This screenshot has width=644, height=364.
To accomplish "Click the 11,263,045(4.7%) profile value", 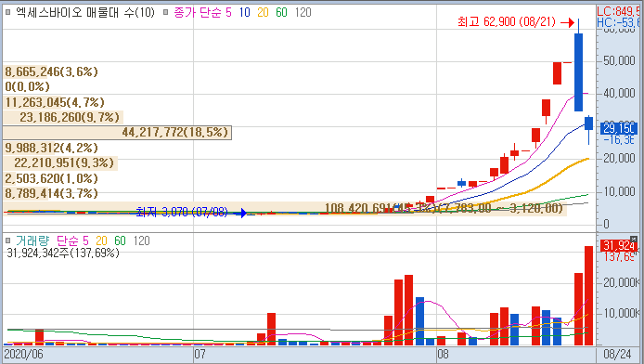I will pos(55,102).
